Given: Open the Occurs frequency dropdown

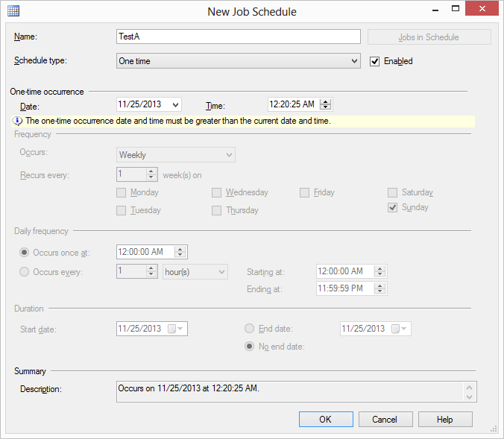Looking at the screenshot, I should (228, 155).
